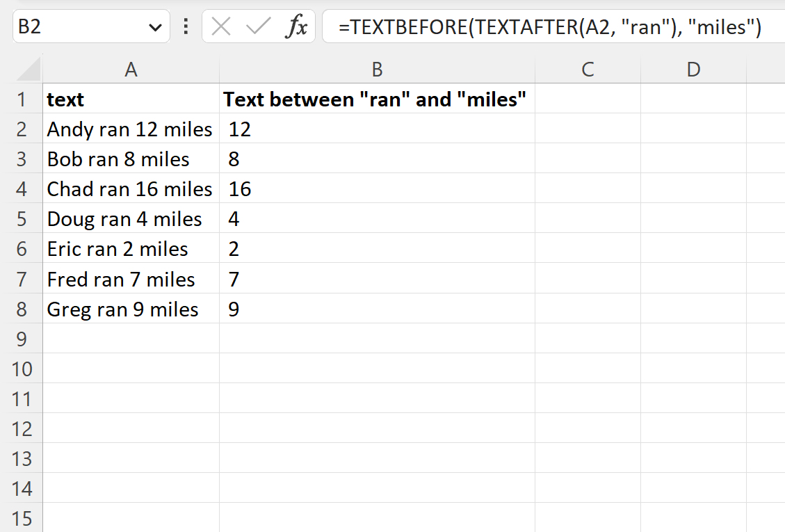Click the TEXTBEFORE formula in the formula bar
Image resolution: width=785 pixels, height=532 pixels.
tap(550, 26)
